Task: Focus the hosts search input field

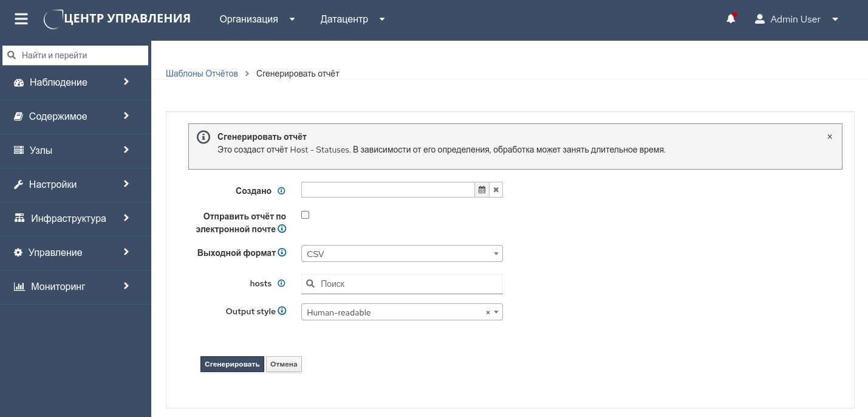Action: (408, 284)
